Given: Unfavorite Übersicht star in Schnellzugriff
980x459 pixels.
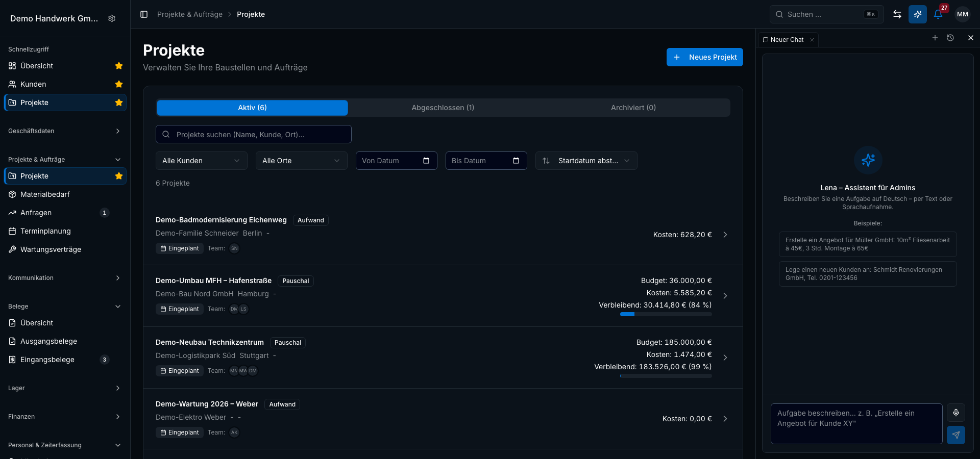Looking at the screenshot, I should (119, 66).
